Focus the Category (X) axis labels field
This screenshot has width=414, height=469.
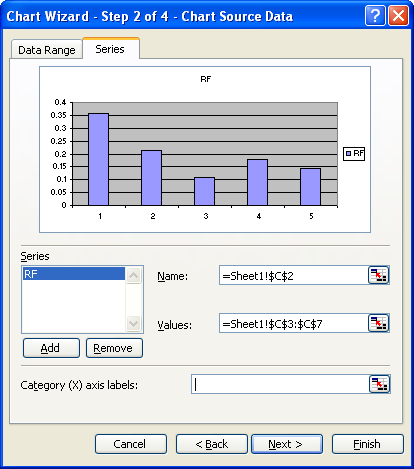click(x=280, y=384)
